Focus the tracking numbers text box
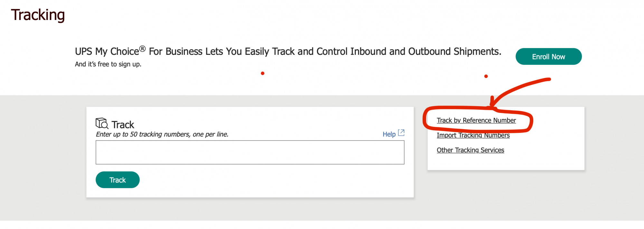This screenshot has width=644, height=229. [x=250, y=152]
